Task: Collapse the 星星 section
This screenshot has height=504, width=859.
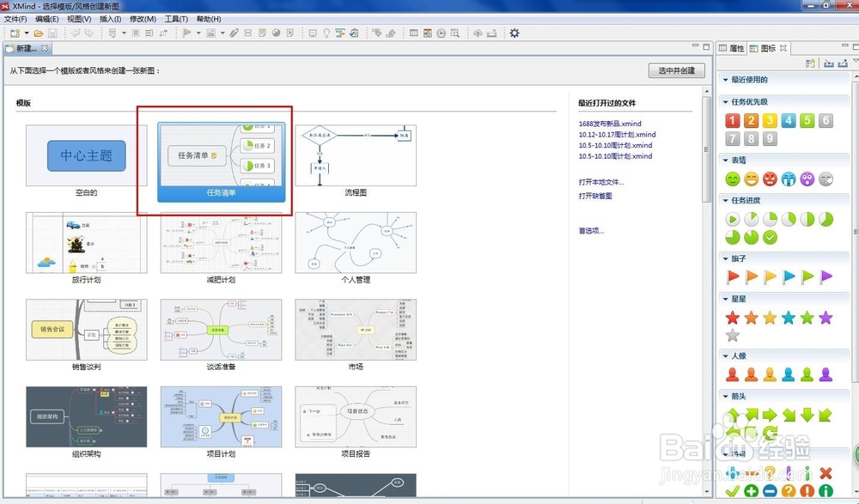Action: (725, 299)
